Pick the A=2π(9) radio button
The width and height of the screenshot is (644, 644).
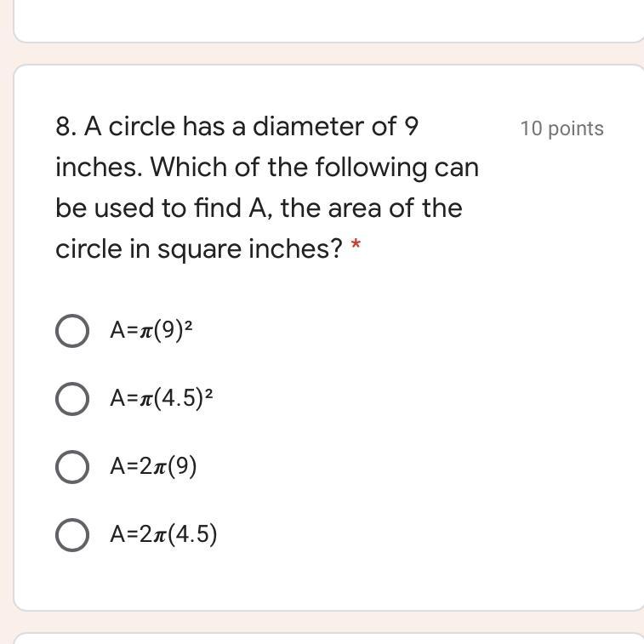[x=72, y=466]
